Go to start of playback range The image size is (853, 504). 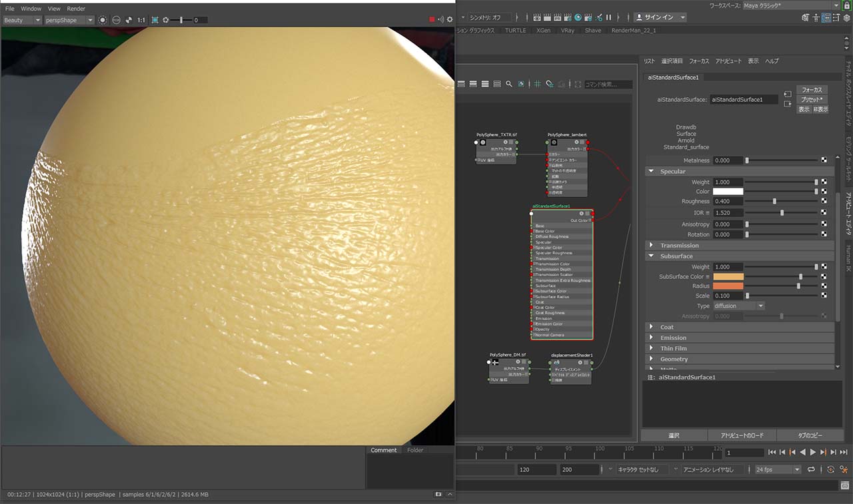[772, 452]
